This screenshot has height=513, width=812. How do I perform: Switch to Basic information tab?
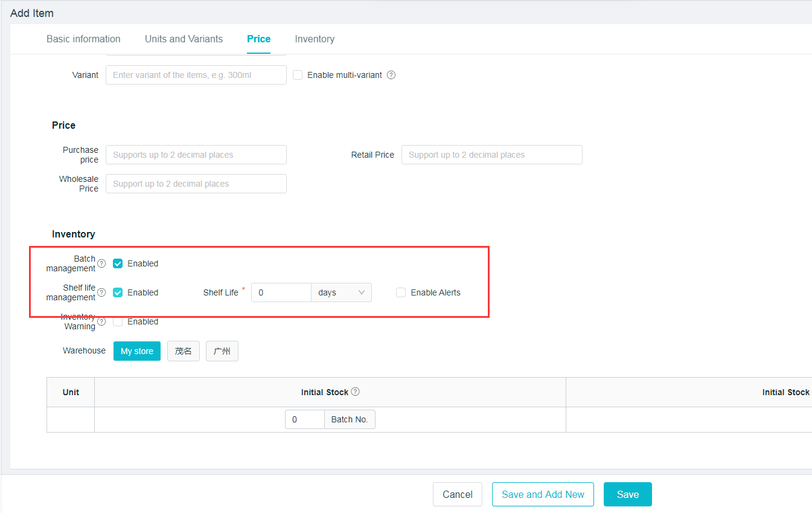(x=83, y=39)
